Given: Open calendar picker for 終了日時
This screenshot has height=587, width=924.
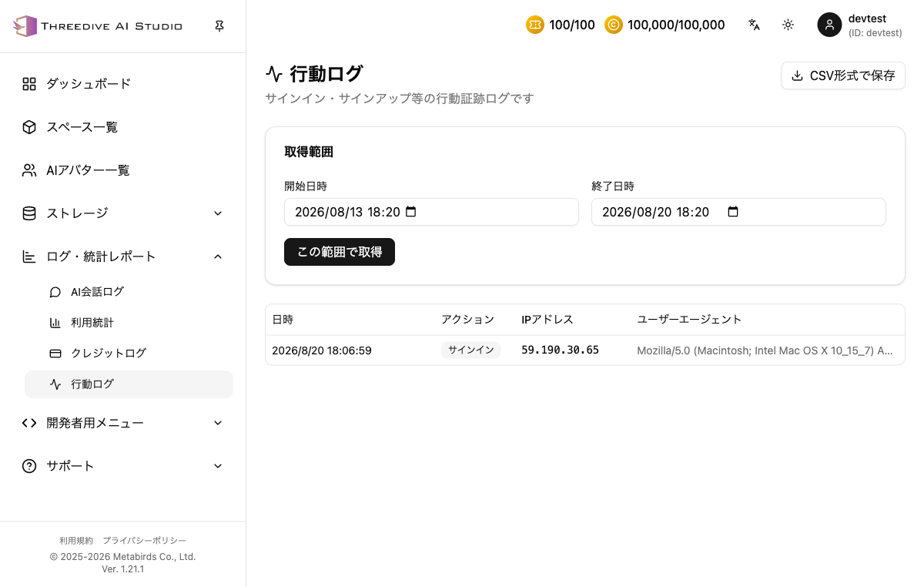Looking at the screenshot, I should pos(733,212).
